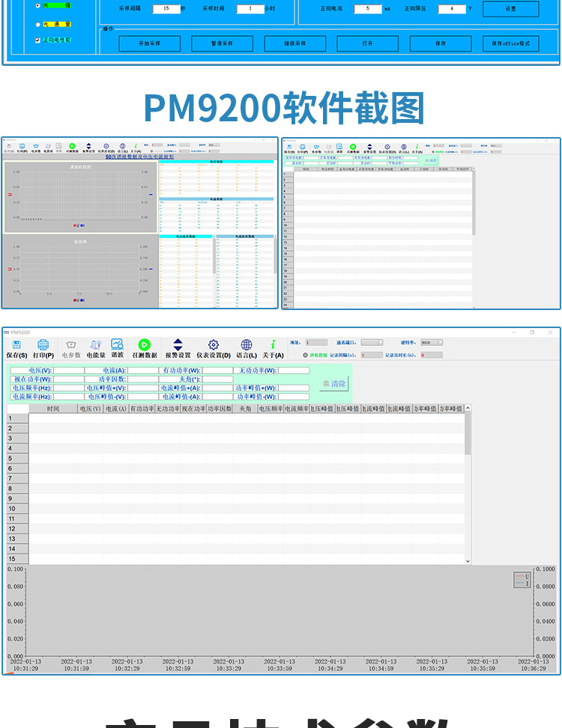
Task: Click the 记录间隔(s) input in main window
Action: (372, 355)
